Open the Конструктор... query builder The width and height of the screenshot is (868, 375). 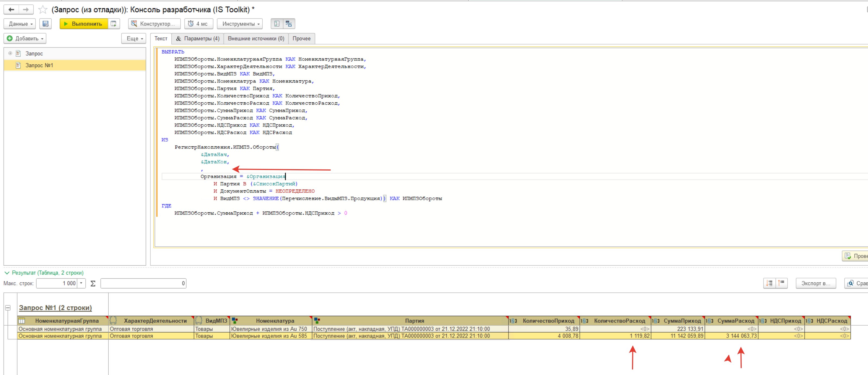click(x=154, y=24)
